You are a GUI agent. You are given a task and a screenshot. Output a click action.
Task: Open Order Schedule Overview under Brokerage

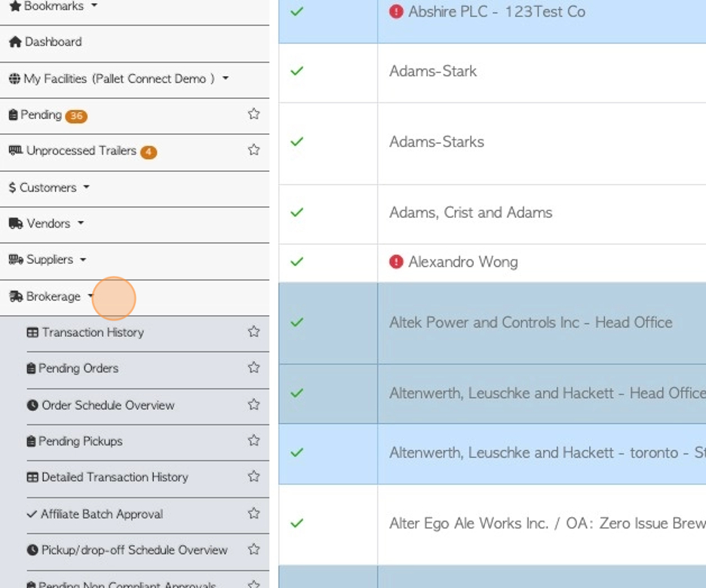108,406
